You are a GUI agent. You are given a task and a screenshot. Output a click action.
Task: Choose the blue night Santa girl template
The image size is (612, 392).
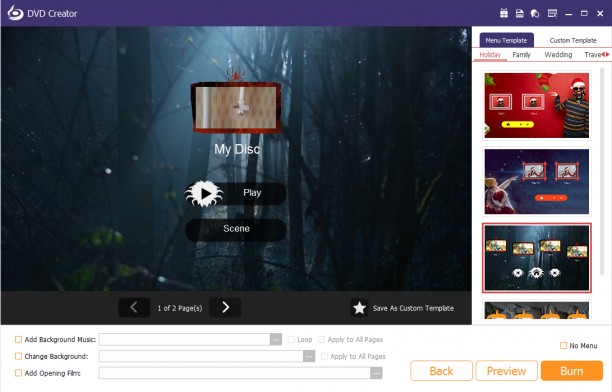point(537,182)
